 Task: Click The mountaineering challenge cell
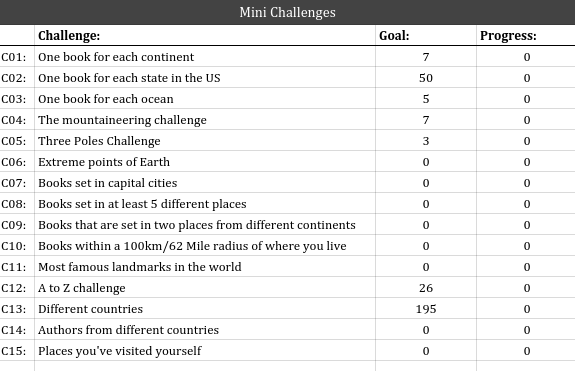(x=205, y=120)
